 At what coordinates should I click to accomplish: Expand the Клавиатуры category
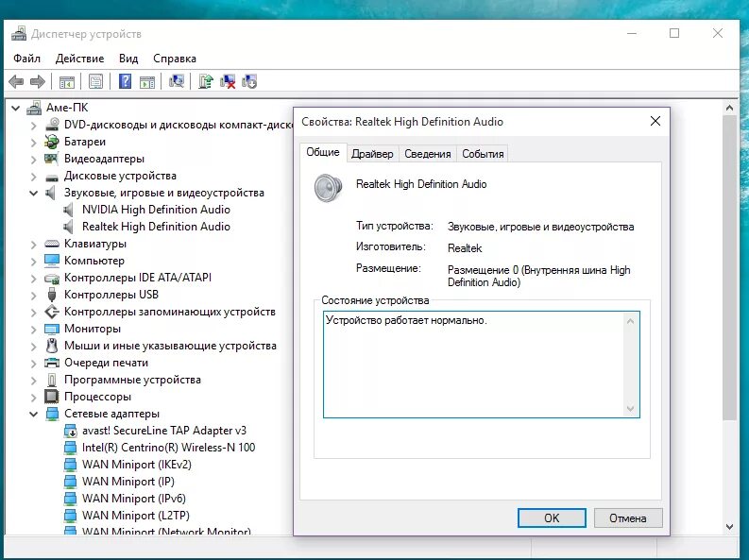tap(33, 244)
